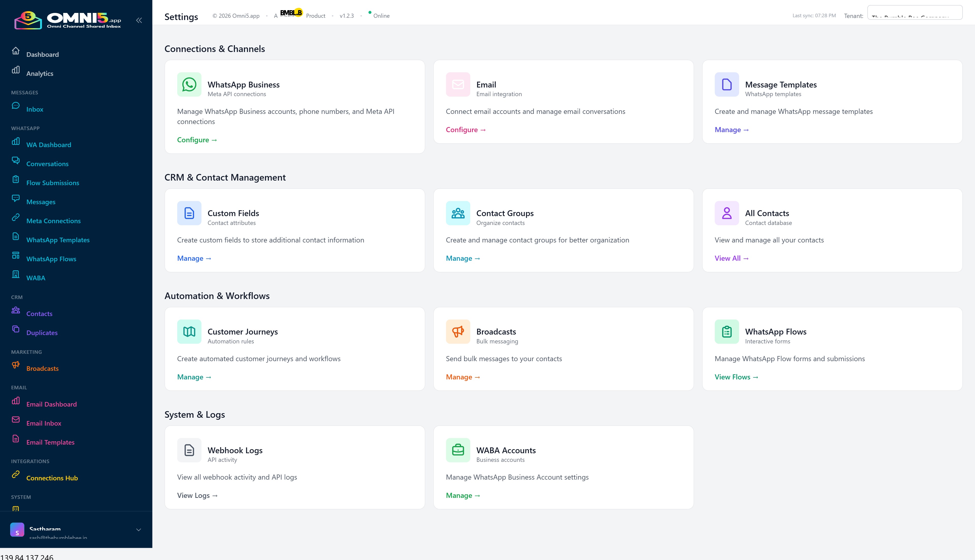Click View Flows link on WhatsApp Flows
The width and height of the screenshot is (975, 560).
pyautogui.click(x=736, y=377)
